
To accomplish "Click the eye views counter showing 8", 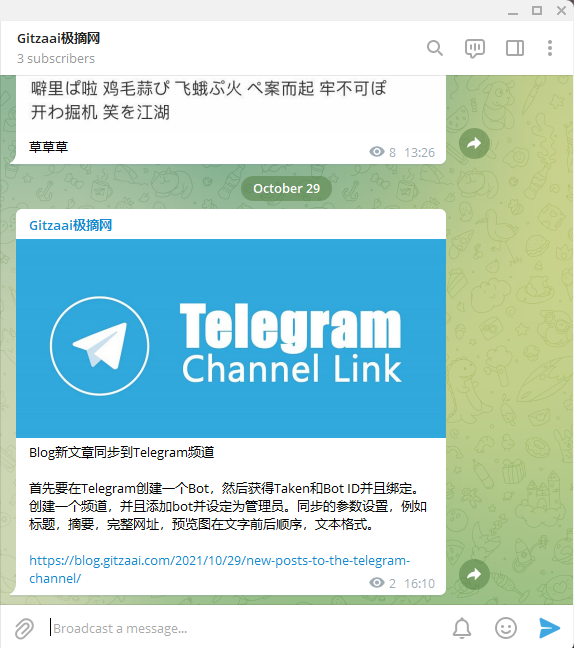I will tap(383, 152).
